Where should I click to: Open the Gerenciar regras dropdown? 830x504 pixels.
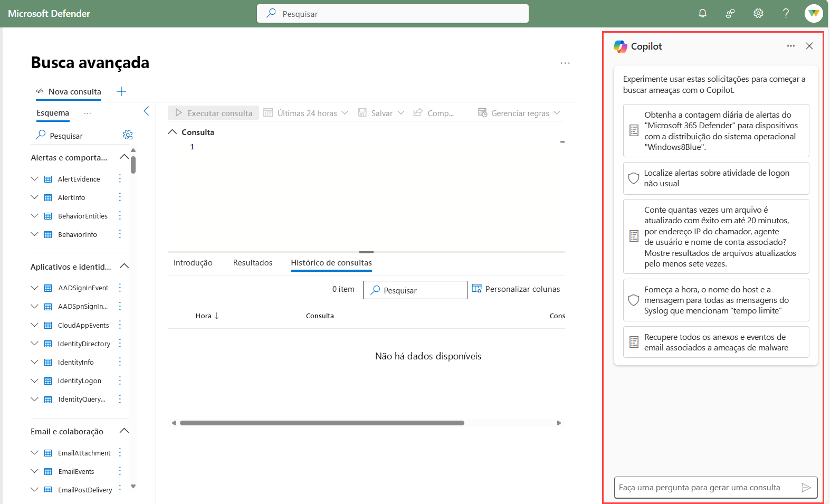tap(519, 113)
